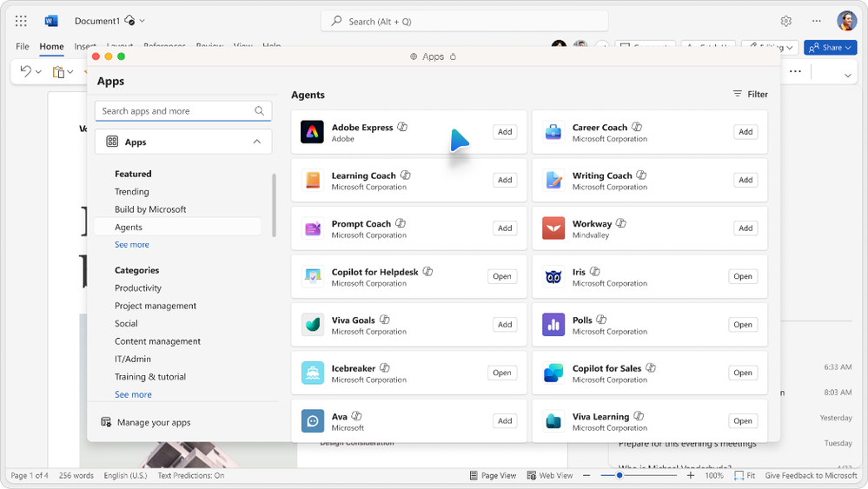Click the Adobe Express app icon
The width and height of the screenshot is (868, 489).
pos(312,132)
